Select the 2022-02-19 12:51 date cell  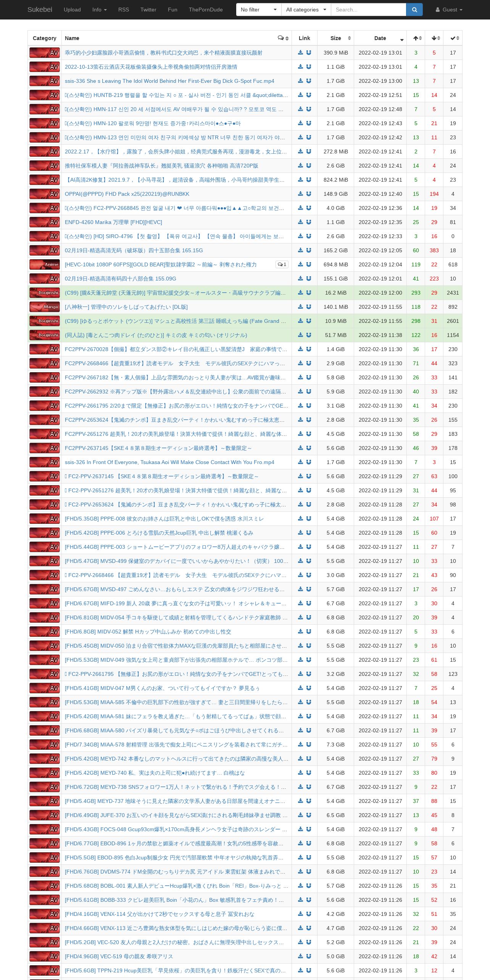pyautogui.click(x=380, y=95)
